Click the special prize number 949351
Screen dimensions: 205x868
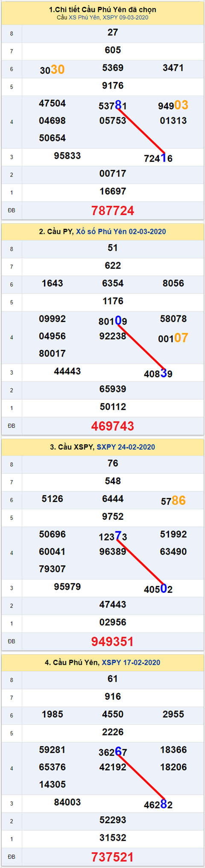[x=113, y=642]
